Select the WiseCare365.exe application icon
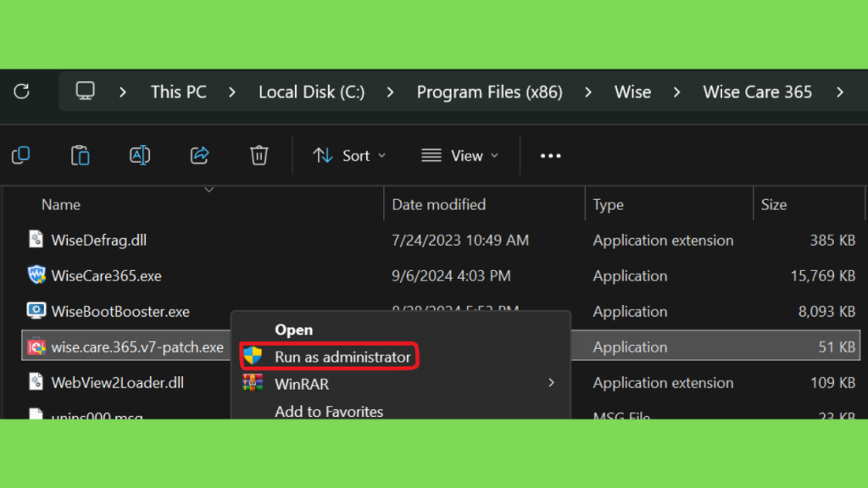Viewport: 868px width, 488px height. [x=36, y=275]
